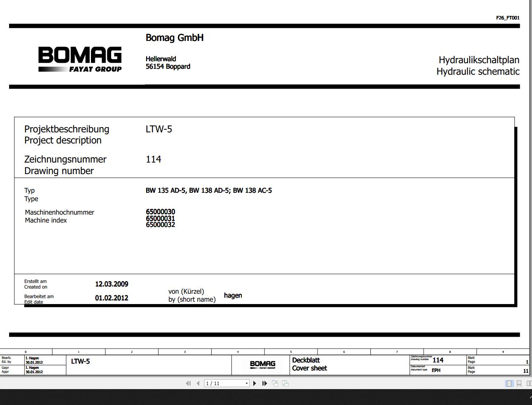Click the 56154 Boppard address line

[168, 67]
